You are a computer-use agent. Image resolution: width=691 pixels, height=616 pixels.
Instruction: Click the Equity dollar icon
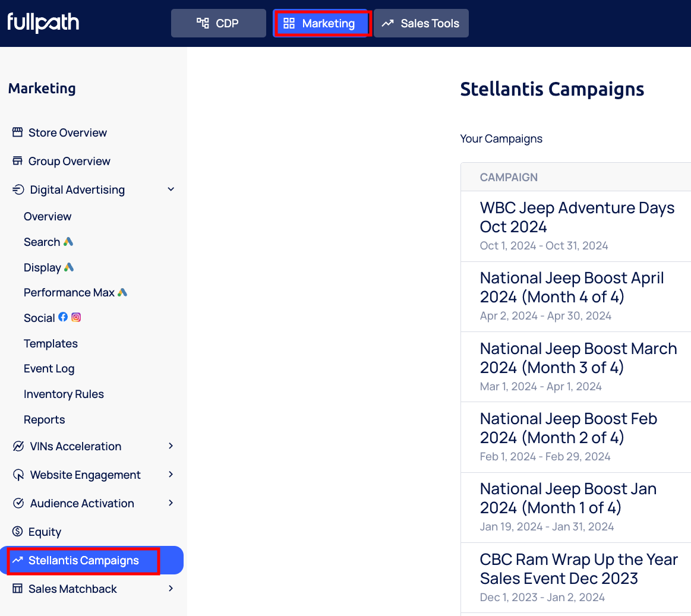[x=18, y=532]
